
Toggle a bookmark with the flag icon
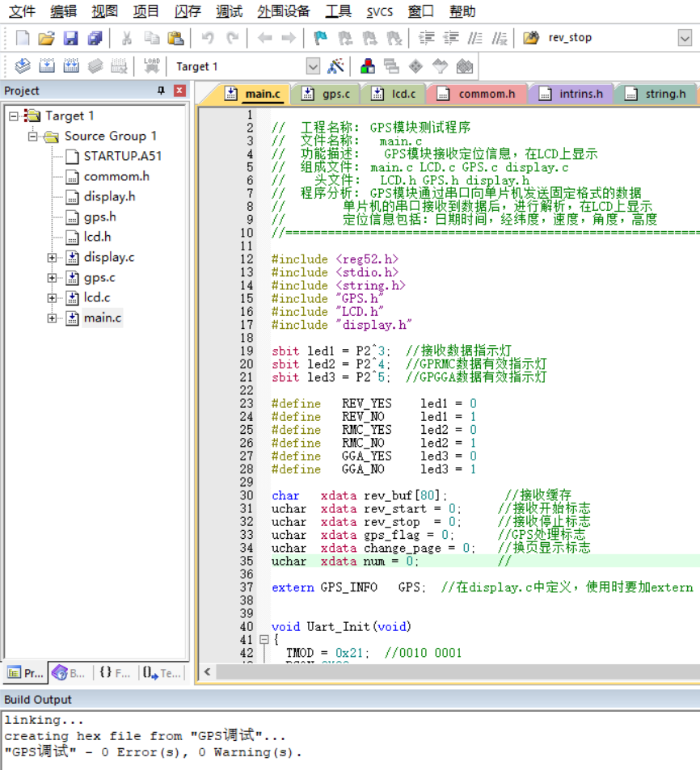pos(321,38)
